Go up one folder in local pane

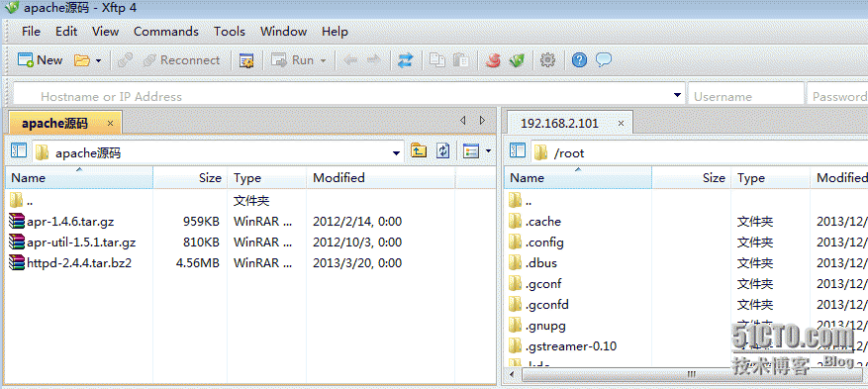(419, 151)
